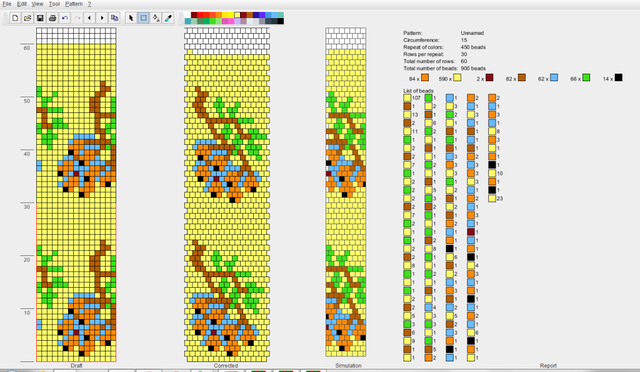
Task: Open a file with the folder icon
Action: 27,18
